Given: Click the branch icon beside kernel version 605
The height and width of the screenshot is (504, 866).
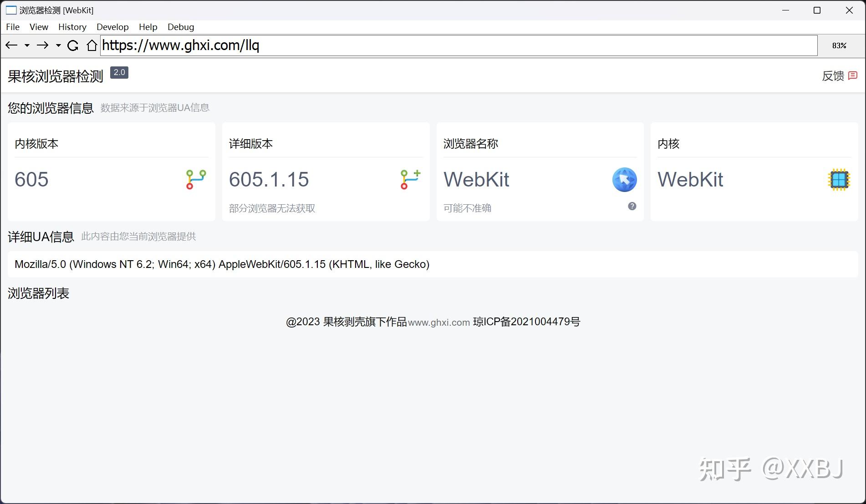Looking at the screenshot, I should coord(194,179).
